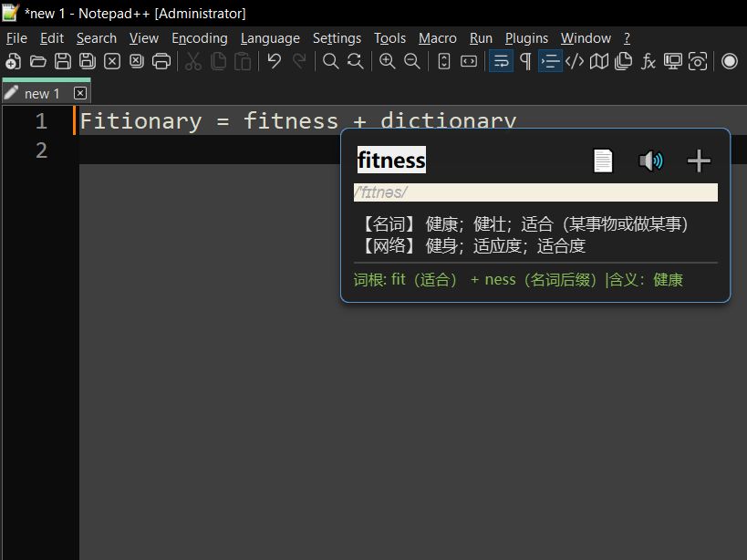Click the fitness headword field

pyautogui.click(x=391, y=160)
